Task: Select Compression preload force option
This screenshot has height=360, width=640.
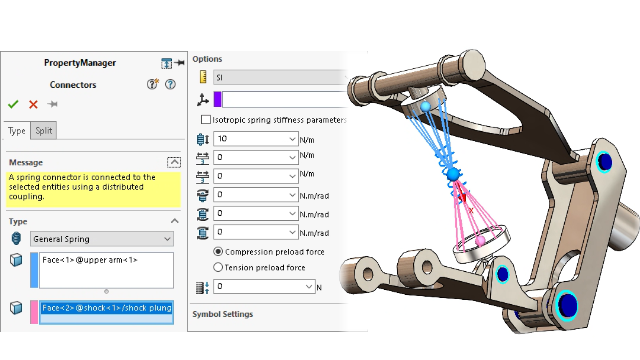Action: tap(218, 252)
